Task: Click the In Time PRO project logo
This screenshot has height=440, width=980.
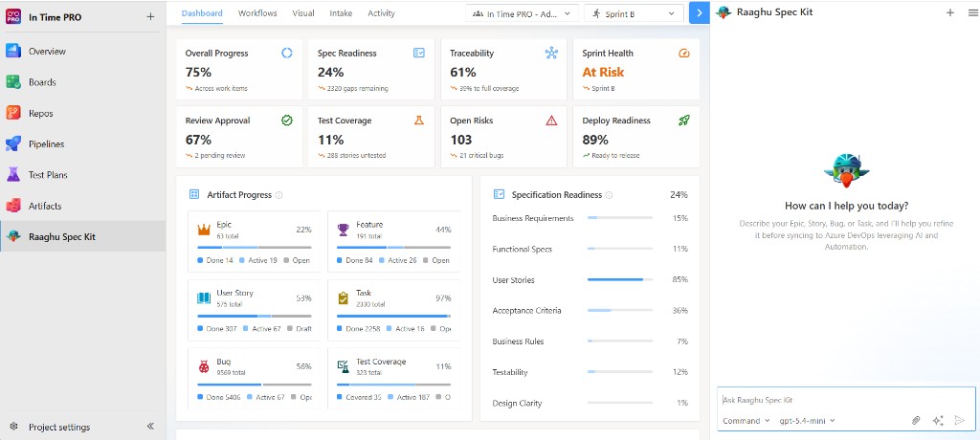Action: coord(13,17)
